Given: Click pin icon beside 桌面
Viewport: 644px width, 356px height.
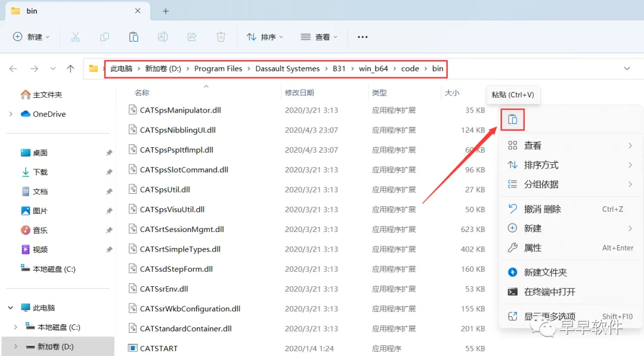Looking at the screenshot, I should coord(109,153).
